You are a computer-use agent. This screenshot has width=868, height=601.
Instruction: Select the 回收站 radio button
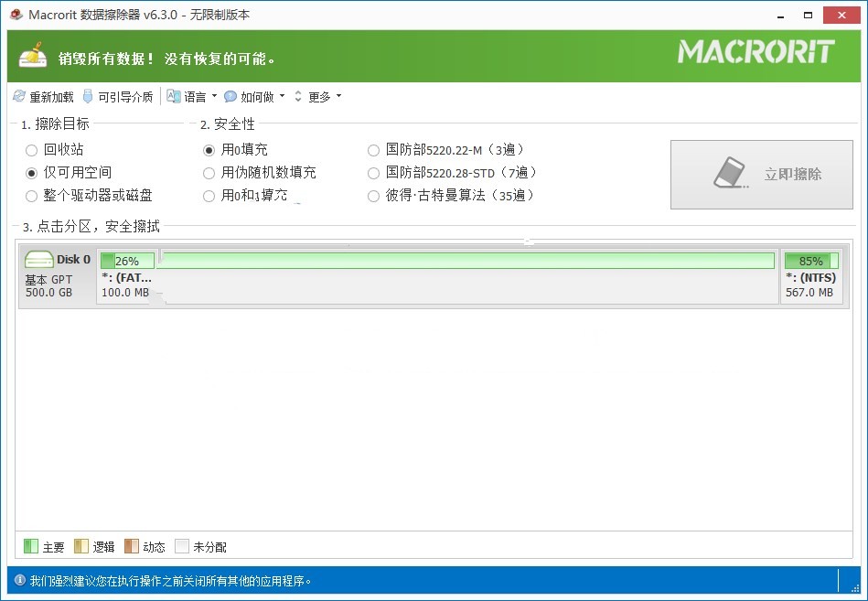[31, 150]
